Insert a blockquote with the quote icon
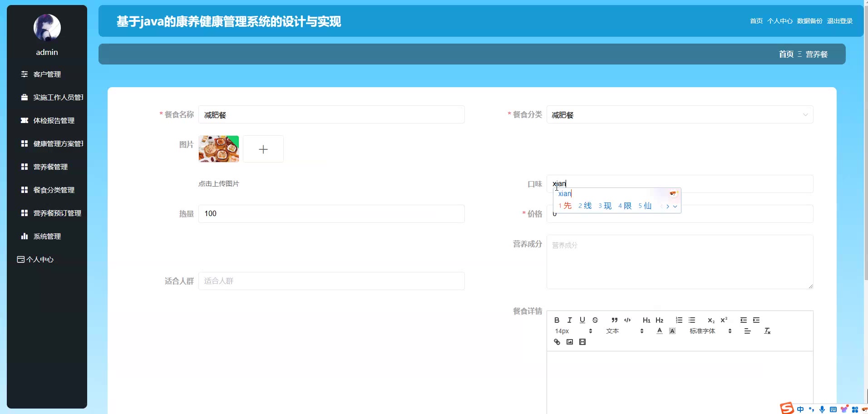 (615, 320)
